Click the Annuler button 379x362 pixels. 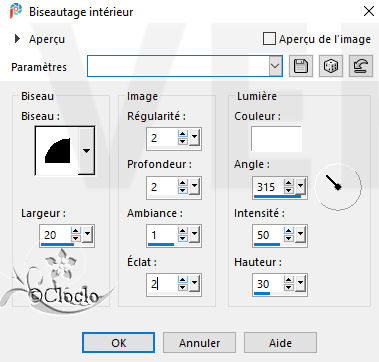(199, 343)
